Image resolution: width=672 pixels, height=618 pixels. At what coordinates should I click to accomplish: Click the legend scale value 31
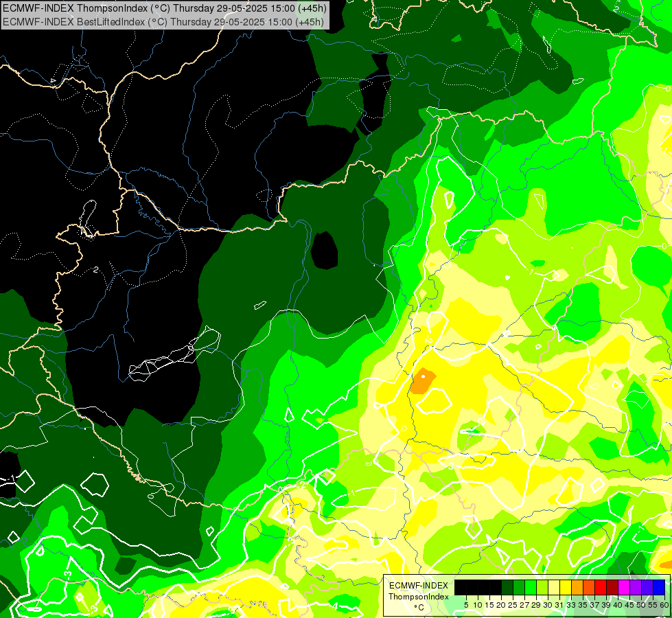559,605
